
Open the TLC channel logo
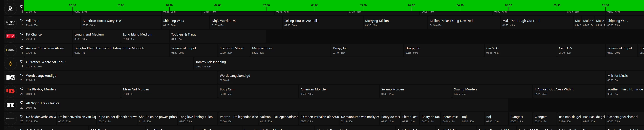(10, 37)
